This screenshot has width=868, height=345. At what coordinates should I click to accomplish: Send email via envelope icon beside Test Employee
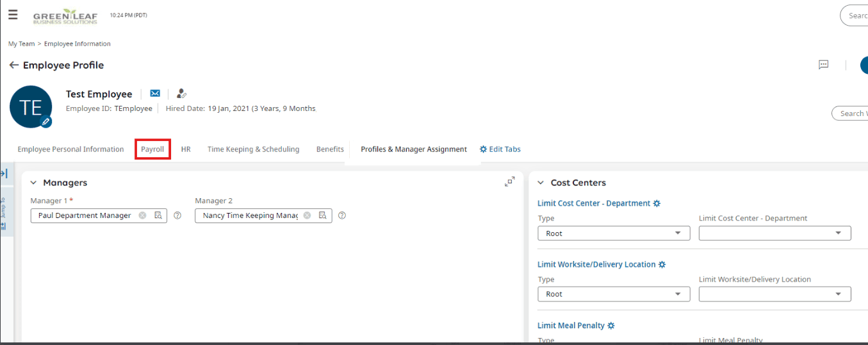pyautogui.click(x=155, y=94)
